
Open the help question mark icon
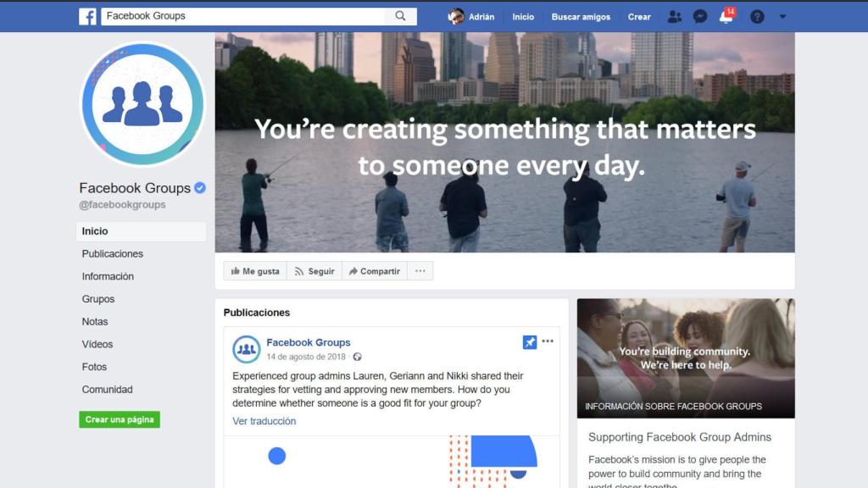[x=757, y=17]
